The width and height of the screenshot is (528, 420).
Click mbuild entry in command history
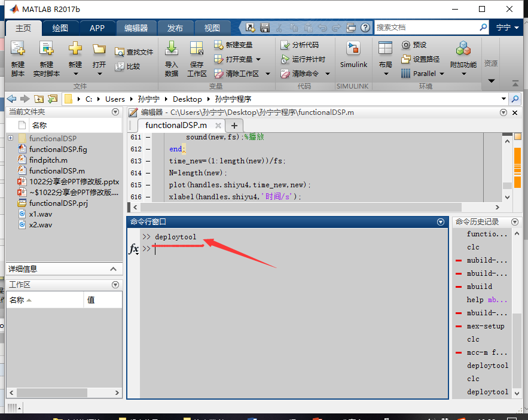coord(480,287)
